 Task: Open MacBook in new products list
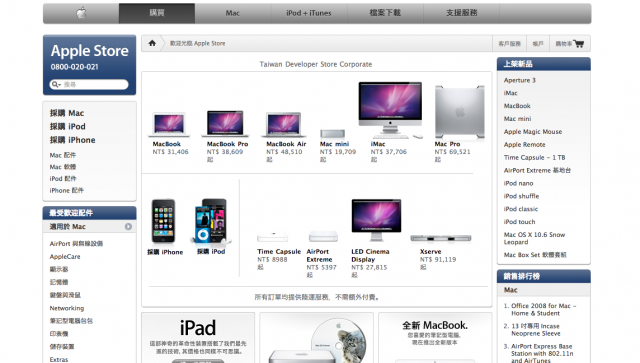point(517,106)
